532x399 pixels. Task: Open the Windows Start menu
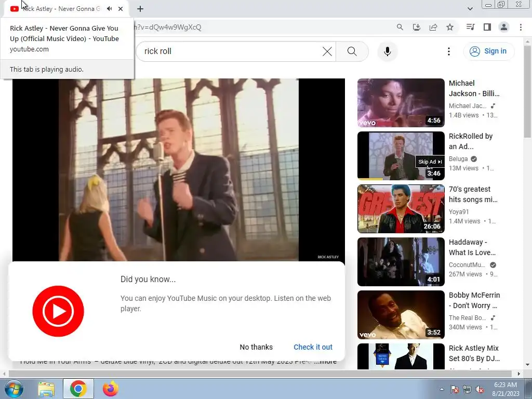point(14,389)
